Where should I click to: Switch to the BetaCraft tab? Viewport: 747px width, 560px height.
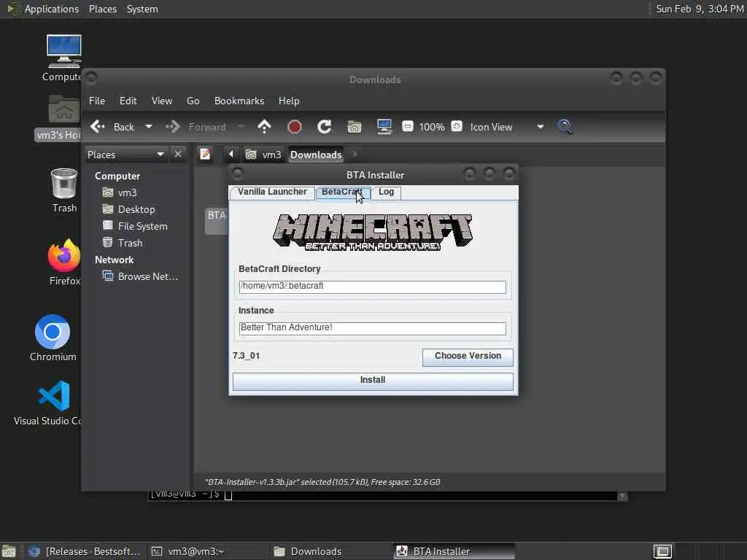342,192
